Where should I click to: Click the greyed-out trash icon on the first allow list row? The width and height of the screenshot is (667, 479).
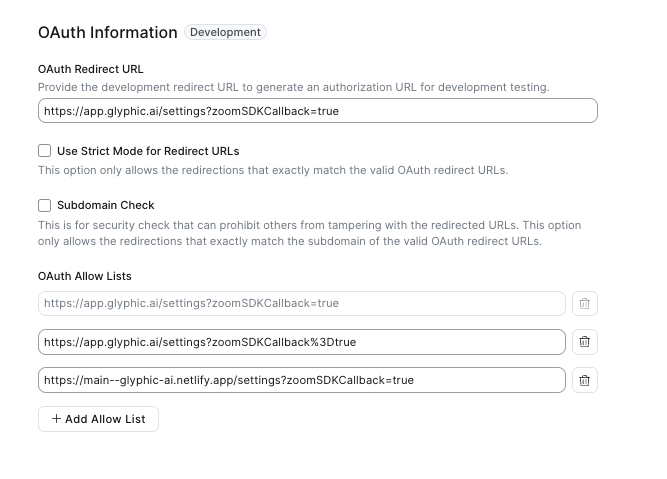585,303
